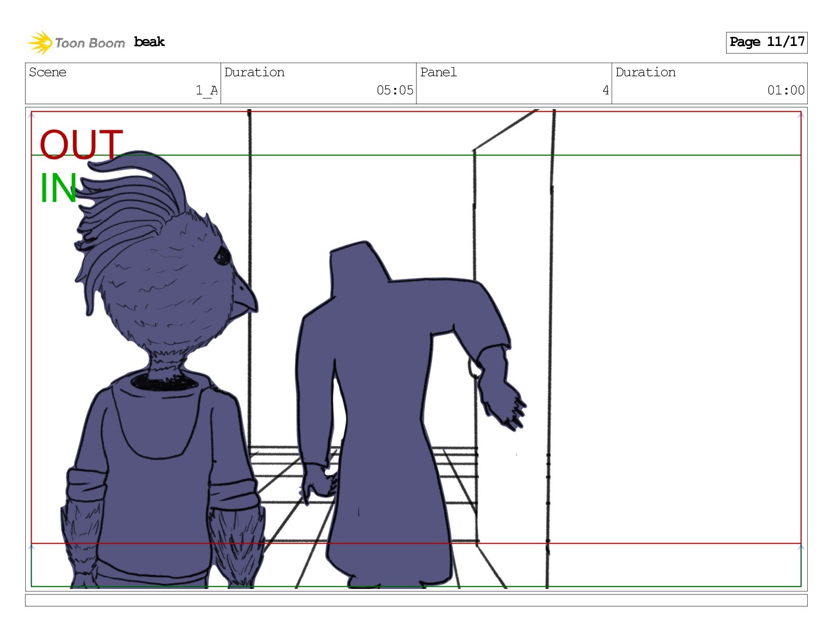Screen dimensions: 834x644
Task: Click the scene duration value '05:05'
Action: click(x=395, y=90)
